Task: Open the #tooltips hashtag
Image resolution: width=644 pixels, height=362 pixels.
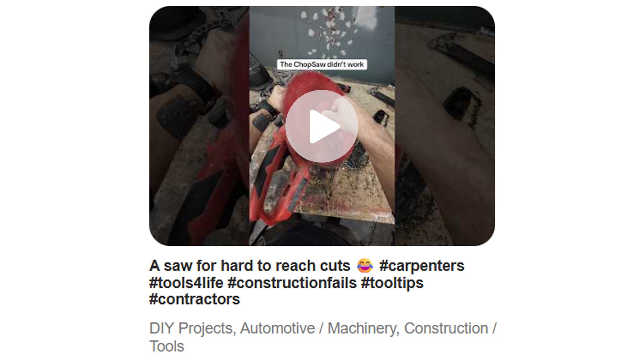Action: (x=392, y=283)
